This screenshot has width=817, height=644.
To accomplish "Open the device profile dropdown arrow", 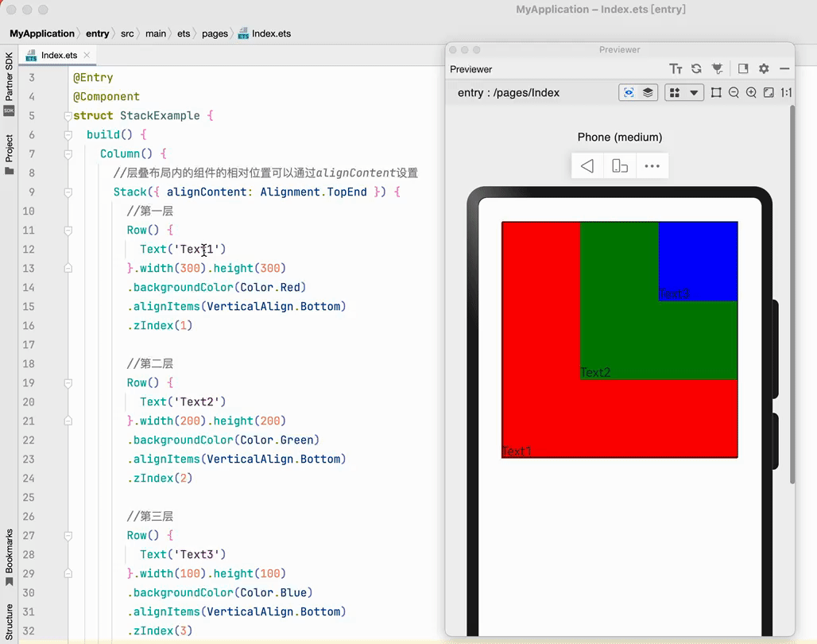I will 694,93.
